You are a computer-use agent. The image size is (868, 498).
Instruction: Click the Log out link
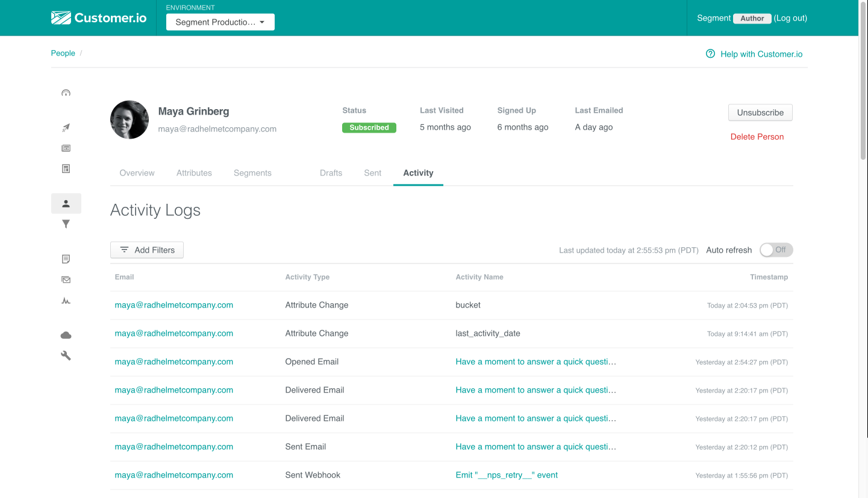(790, 18)
